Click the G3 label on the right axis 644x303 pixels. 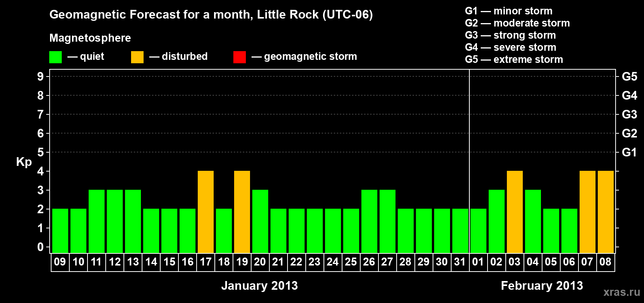click(x=630, y=114)
